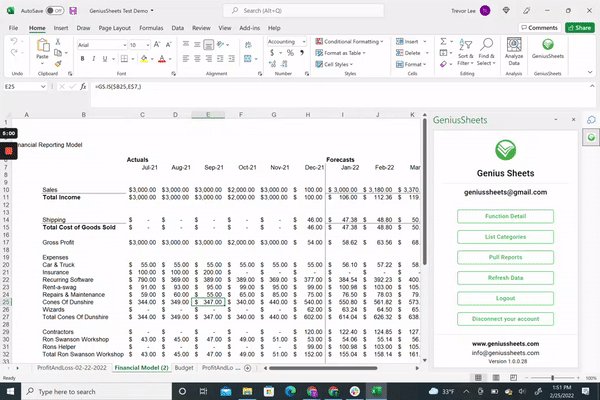Toggle Wrap Text
This screenshot has width=600, height=400.
pyautogui.click(x=248, y=45)
